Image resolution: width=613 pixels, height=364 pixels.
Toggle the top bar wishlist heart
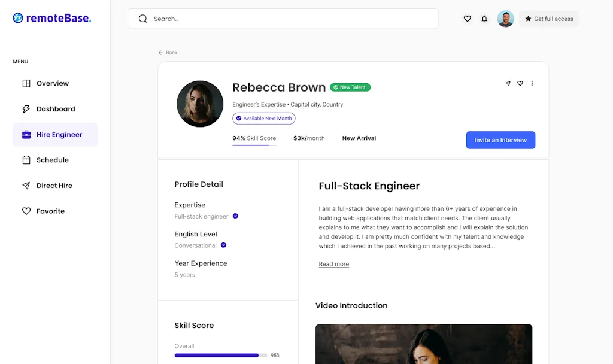click(x=467, y=19)
